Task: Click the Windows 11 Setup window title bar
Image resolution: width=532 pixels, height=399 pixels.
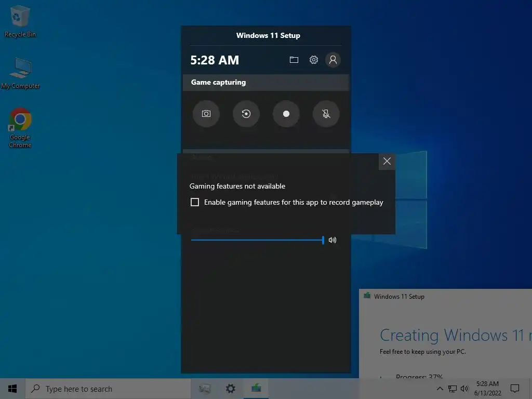Action: coord(445,296)
